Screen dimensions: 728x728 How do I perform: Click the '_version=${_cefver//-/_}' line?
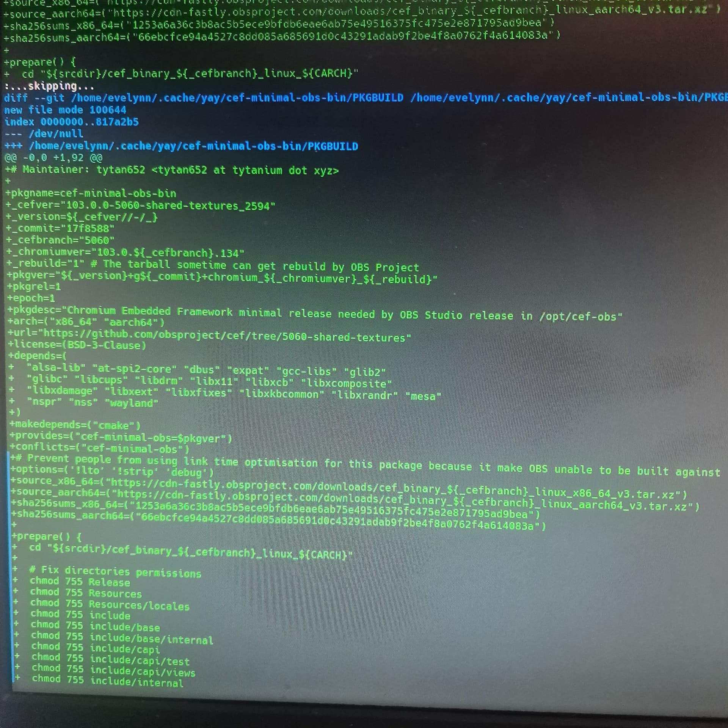[x=82, y=217]
